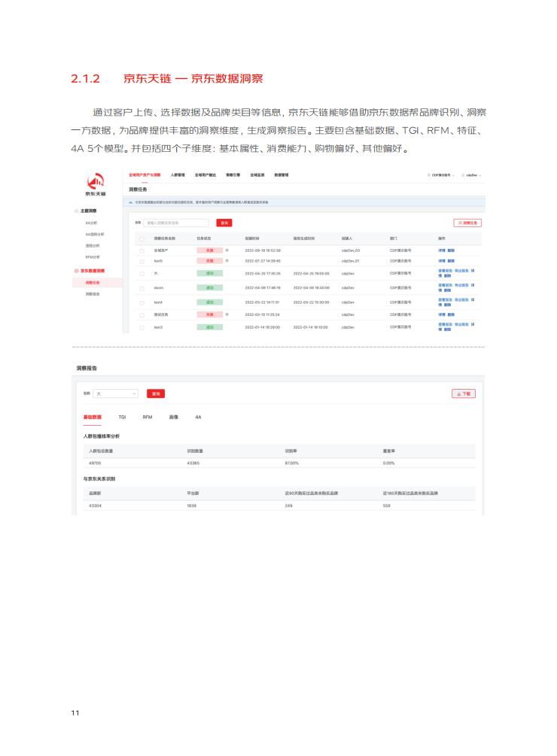The image size is (557, 756).
Task: Open the CDP演示账号 dropdown in header
Action: tap(441, 175)
